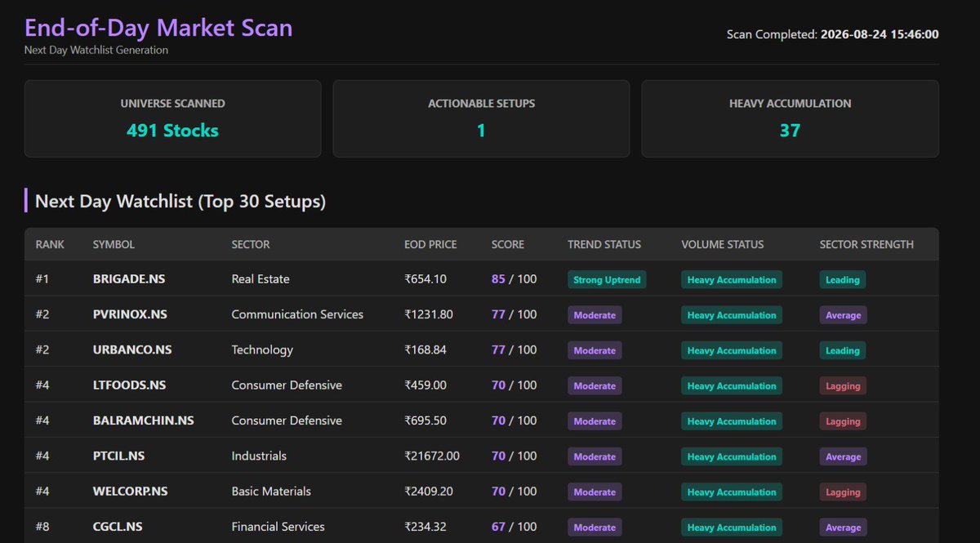Click the Industrials sector cell
This screenshot has height=543, width=980.
[259, 456]
